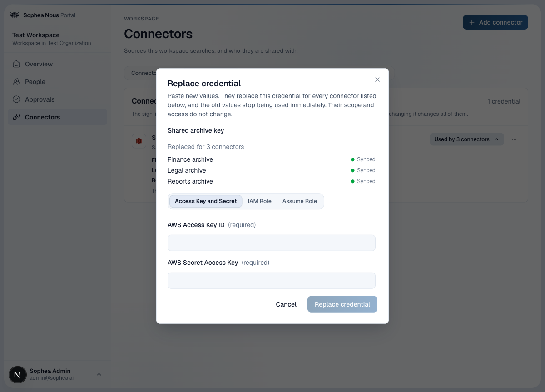Viewport: 545px width, 392px height.
Task: Close the Replace credential dialog
Action: 377,79
